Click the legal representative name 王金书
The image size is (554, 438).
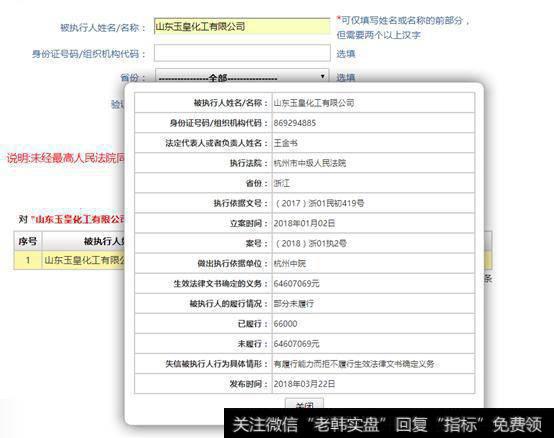285,143
